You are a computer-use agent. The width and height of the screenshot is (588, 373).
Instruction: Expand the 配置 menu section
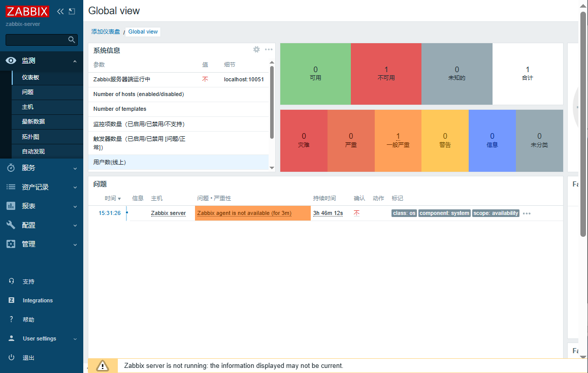tap(75, 226)
